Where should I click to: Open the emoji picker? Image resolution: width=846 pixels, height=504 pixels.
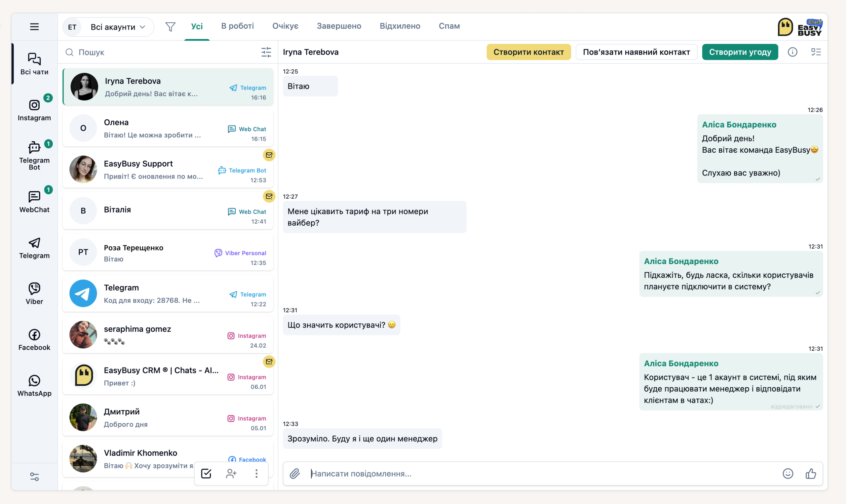[x=788, y=474]
